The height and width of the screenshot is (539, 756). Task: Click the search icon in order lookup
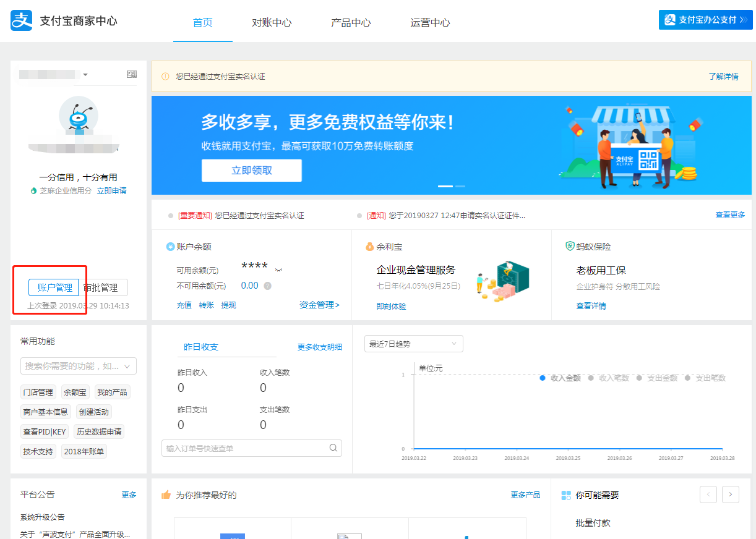pyautogui.click(x=333, y=448)
